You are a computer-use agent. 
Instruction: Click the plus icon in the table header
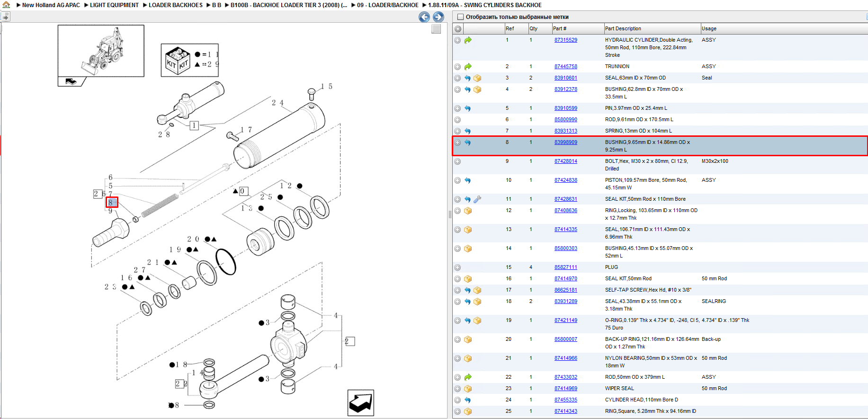pyautogui.click(x=458, y=29)
